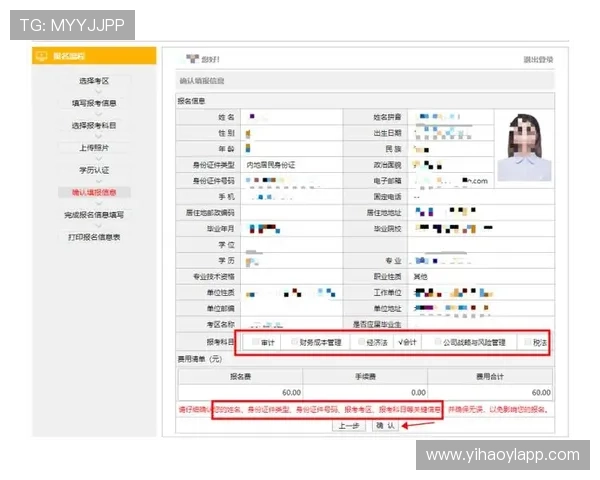Screen dimensions: 600x480
Task: Tick the 税法 checkbox
Action: click(528, 342)
